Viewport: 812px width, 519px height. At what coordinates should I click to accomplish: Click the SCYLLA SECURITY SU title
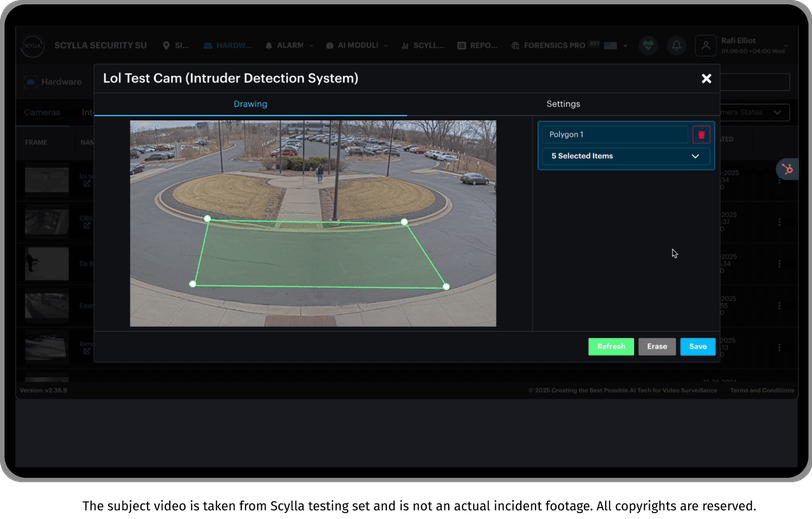click(100, 46)
